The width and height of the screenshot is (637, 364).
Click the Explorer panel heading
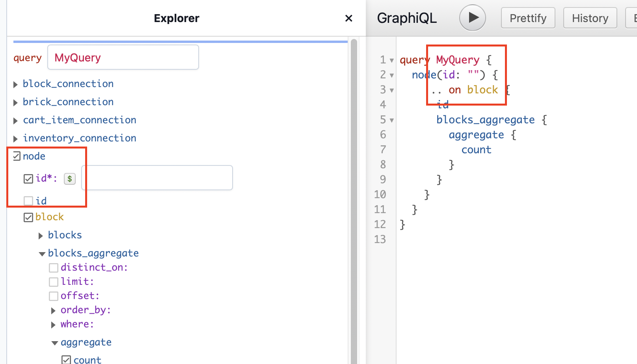[177, 18]
